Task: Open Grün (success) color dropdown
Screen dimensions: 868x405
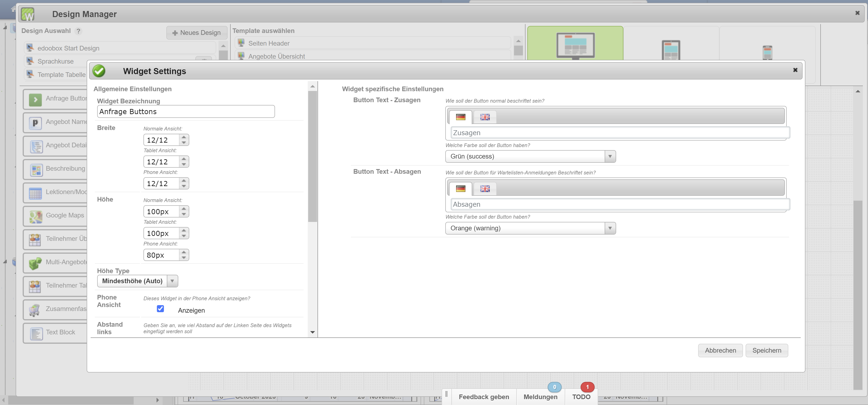Action: pyautogui.click(x=530, y=156)
